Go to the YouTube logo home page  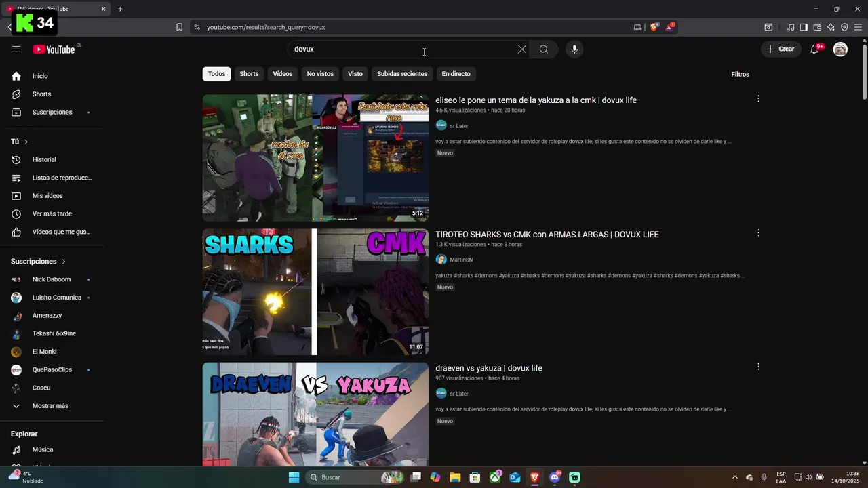coord(54,49)
